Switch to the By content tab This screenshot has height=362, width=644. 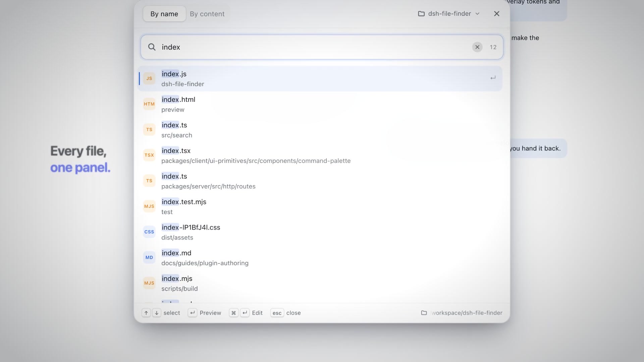click(x=207, y=14)
